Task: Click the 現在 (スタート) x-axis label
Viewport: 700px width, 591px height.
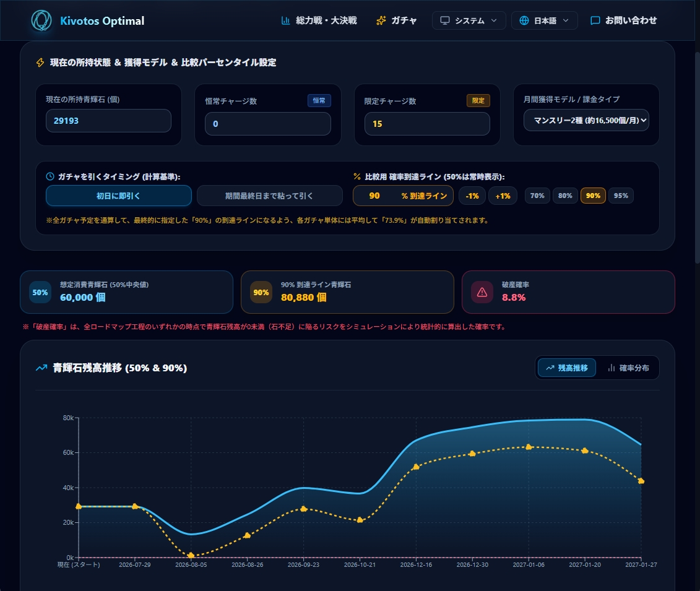Action: click(x=79, y=564)
